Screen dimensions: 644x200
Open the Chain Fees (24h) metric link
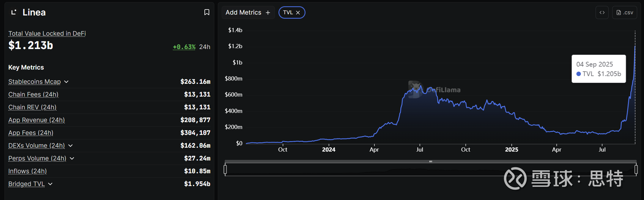[33, 95]
